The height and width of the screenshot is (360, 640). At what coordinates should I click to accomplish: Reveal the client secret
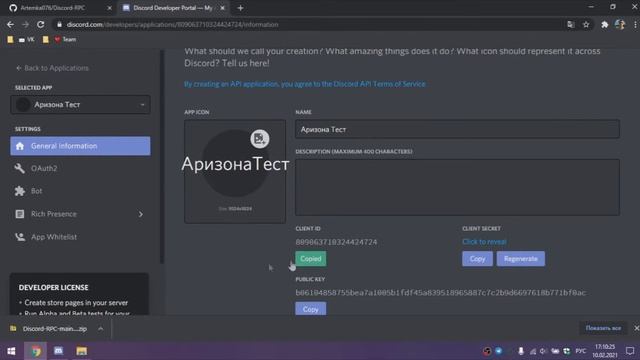[484, 242]
